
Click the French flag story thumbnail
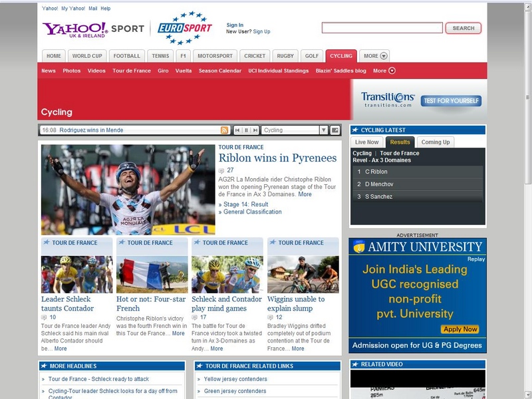(x=152, y=275)
